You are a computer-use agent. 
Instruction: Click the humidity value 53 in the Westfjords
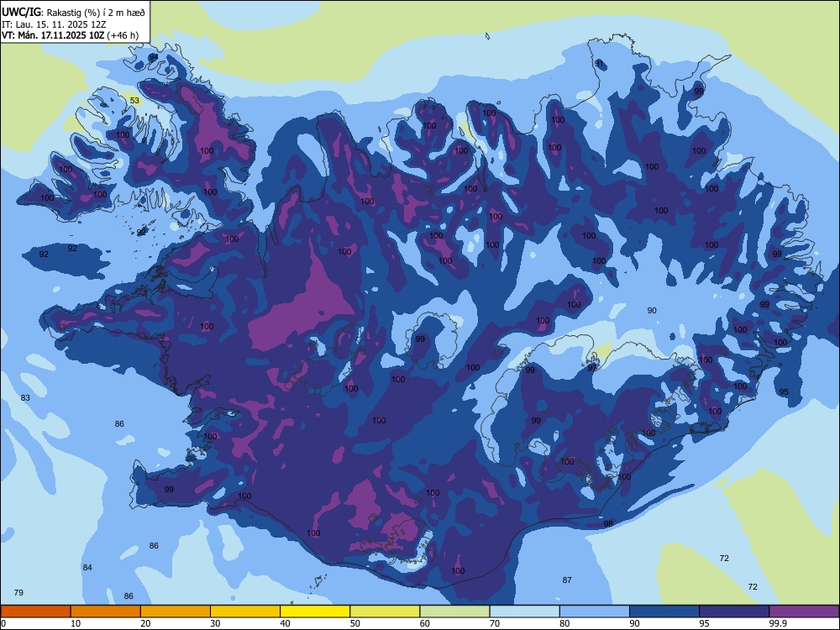tap(134, 101)
